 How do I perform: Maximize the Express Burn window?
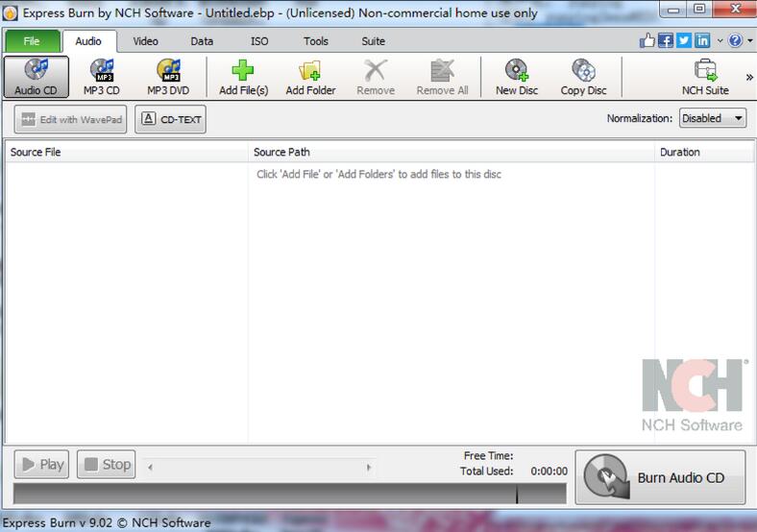pyautogui.click(x=699, y=9)
